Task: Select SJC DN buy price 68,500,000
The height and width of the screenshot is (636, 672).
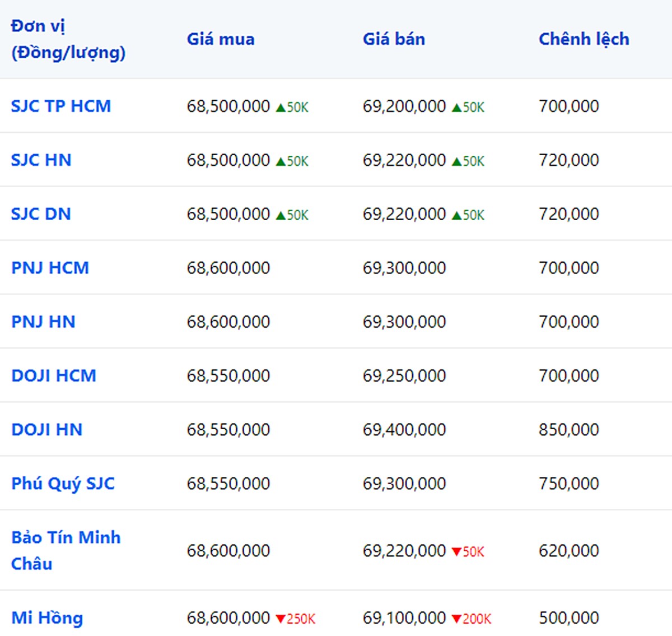Action: (x=228, y=213)
